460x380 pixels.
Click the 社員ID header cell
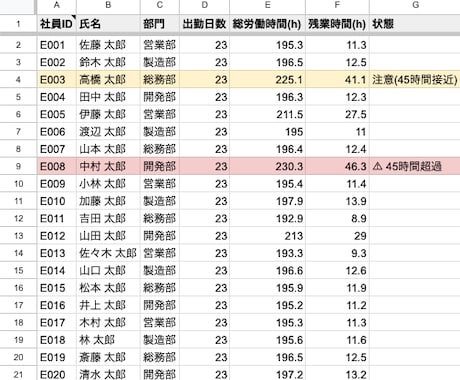point(57,24)
